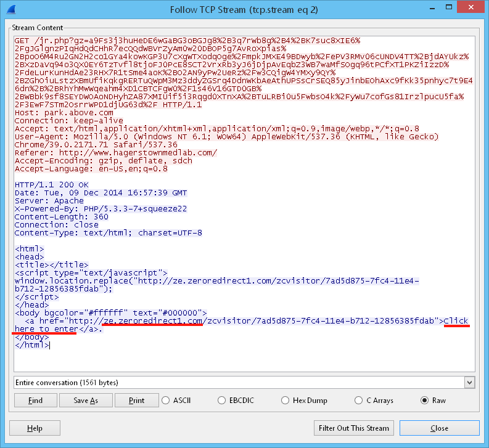
Task: Click the underlined ze.zeroredirect1.com href text
Action: point(153,321)
